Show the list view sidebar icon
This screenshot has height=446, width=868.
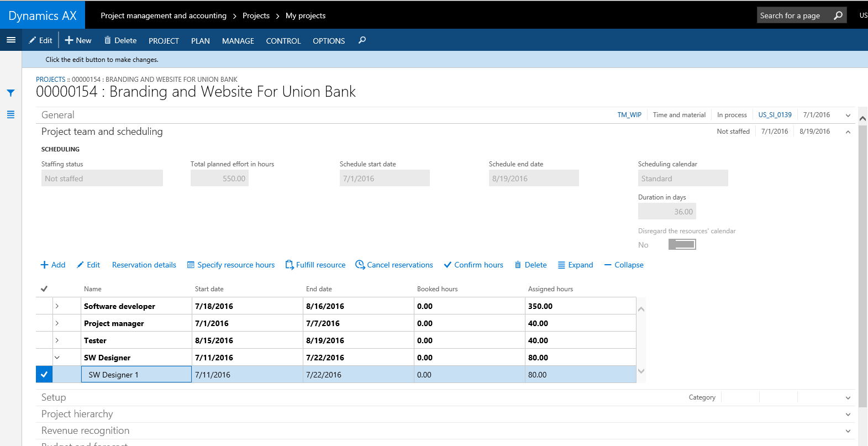(x=10, y=114)
